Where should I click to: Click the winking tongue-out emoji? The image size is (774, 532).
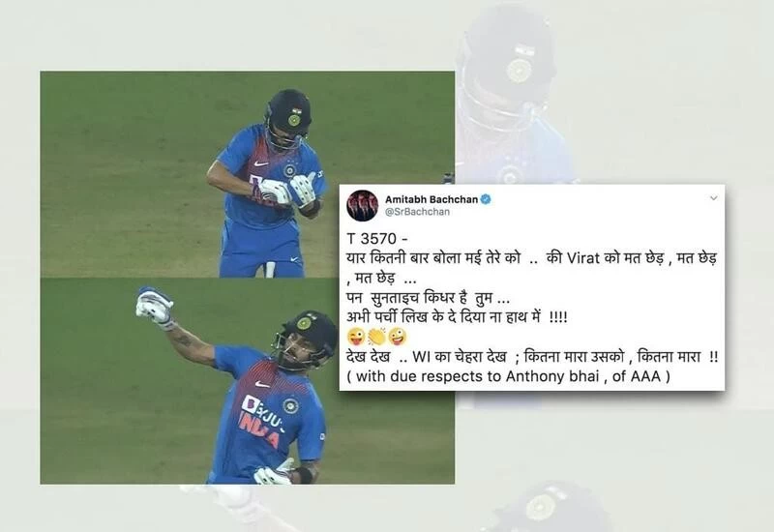pyautogui.click(x=355, y=337)
